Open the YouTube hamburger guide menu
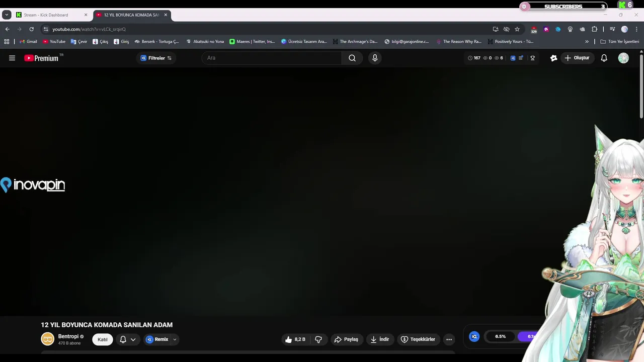This screenshot has width=644, height=362. pos(12,58)
